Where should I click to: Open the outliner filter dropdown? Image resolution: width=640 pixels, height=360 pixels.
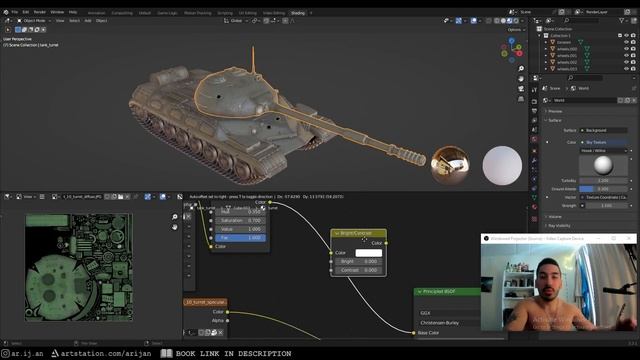[x=623, y=20]
